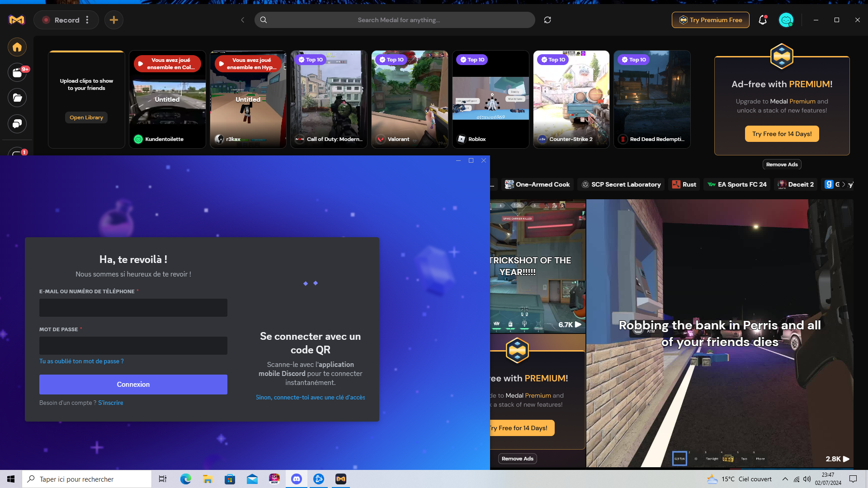
Task: Click the Connexion login button
Action: 133,385
